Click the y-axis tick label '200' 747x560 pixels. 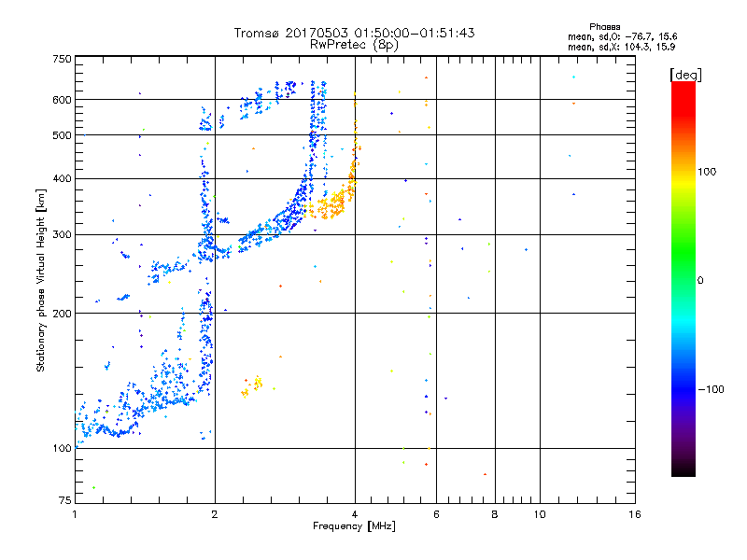62,314
